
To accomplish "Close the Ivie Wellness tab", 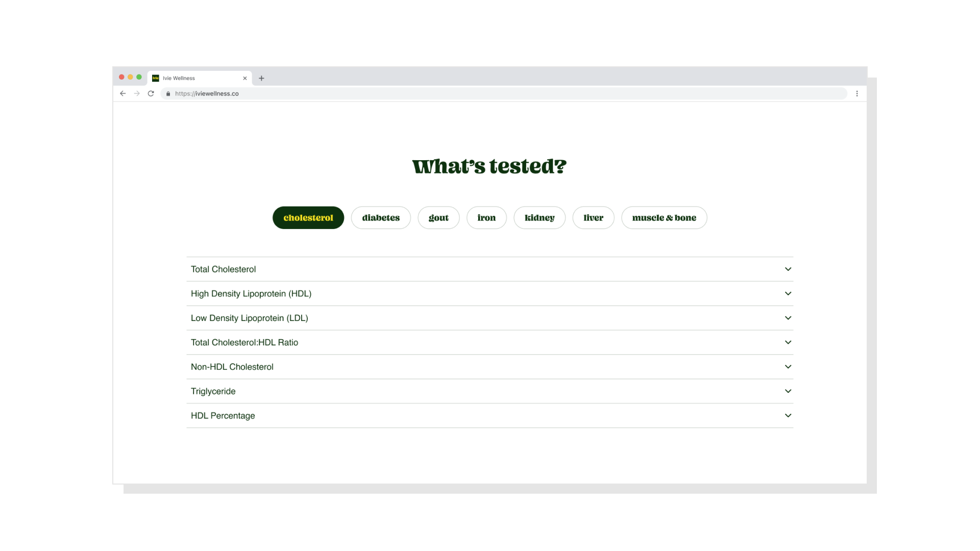I will (x=245, y=78).
